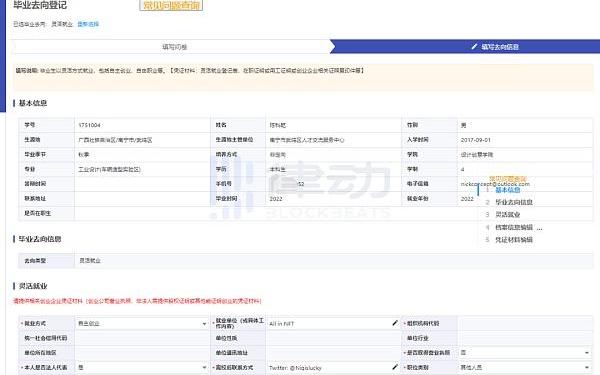600x375 pixels.
Task: Click the floating 常见问题查询 link near navigation
Action: pyautogui.click(x=508, y=179)
